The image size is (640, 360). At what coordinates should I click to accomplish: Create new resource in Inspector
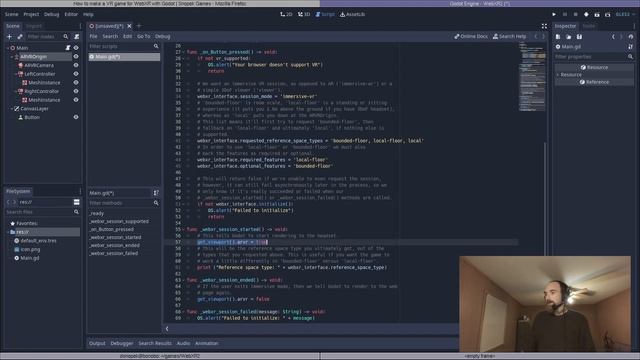[558, 37]
